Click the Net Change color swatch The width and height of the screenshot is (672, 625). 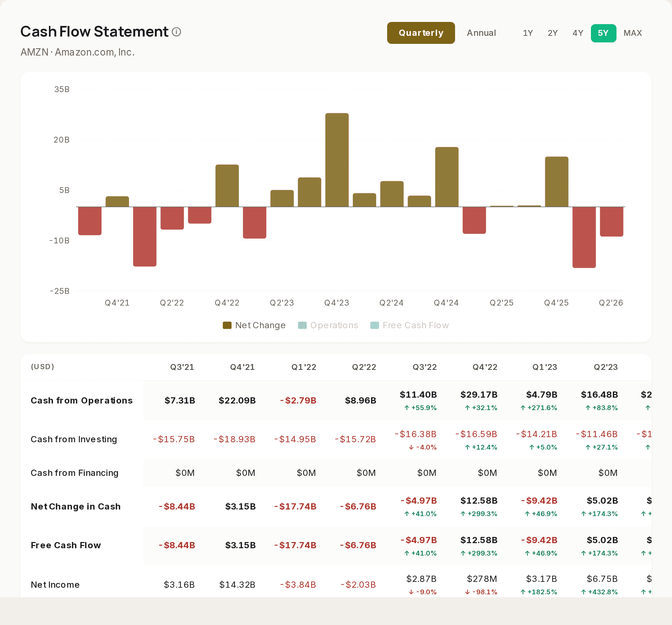pyautogui.click(x=227, y=325)
